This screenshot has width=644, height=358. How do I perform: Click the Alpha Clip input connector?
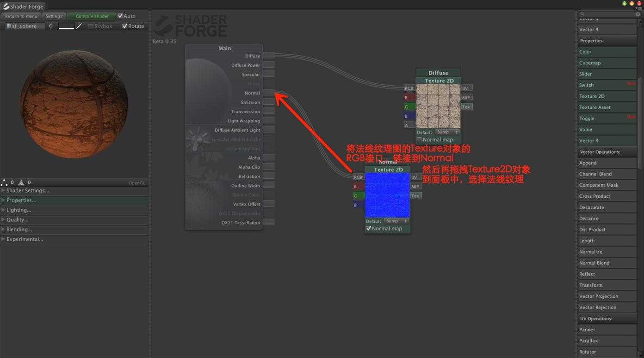[x=268, y=167]
